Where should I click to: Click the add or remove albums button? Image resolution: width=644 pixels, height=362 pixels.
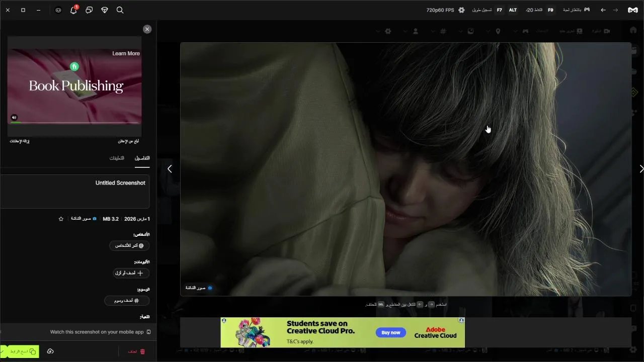(131, 273)
